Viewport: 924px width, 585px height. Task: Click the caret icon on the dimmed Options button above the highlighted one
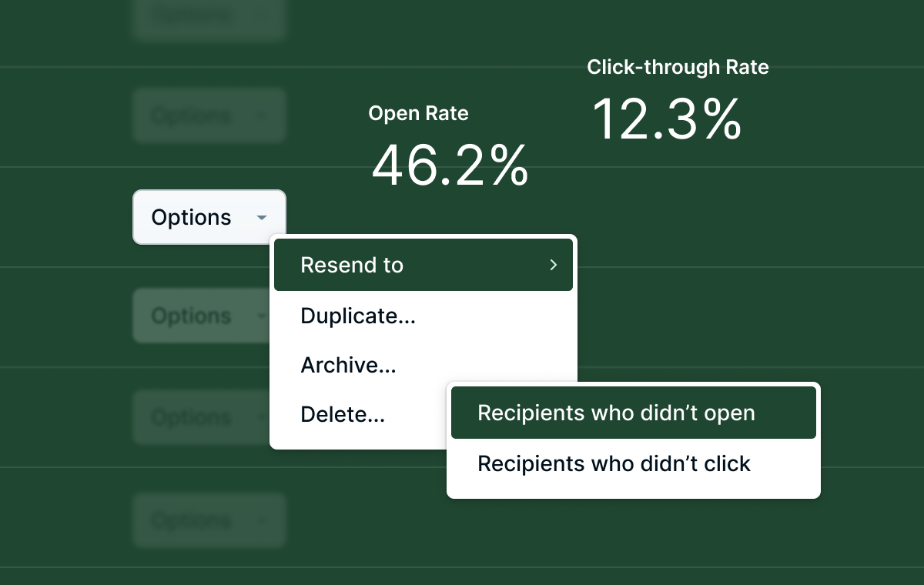click(262, 116)
